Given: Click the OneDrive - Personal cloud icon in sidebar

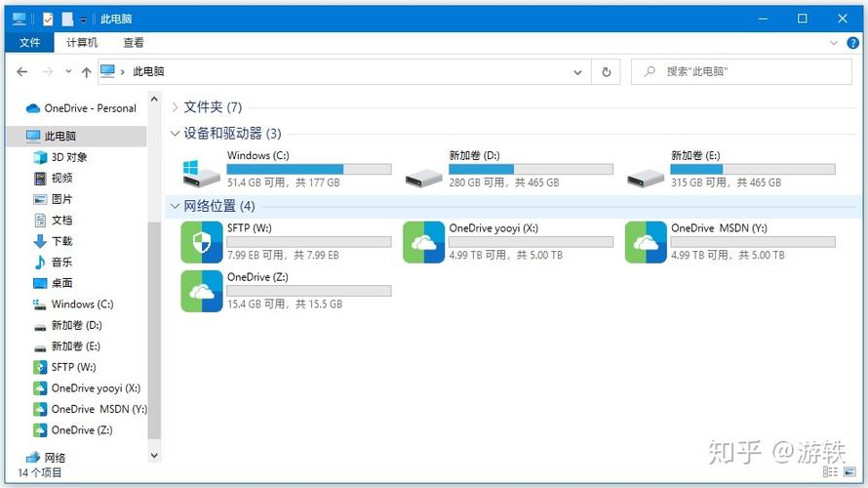Looking at the screenshot, I should [x=33, y=108].
